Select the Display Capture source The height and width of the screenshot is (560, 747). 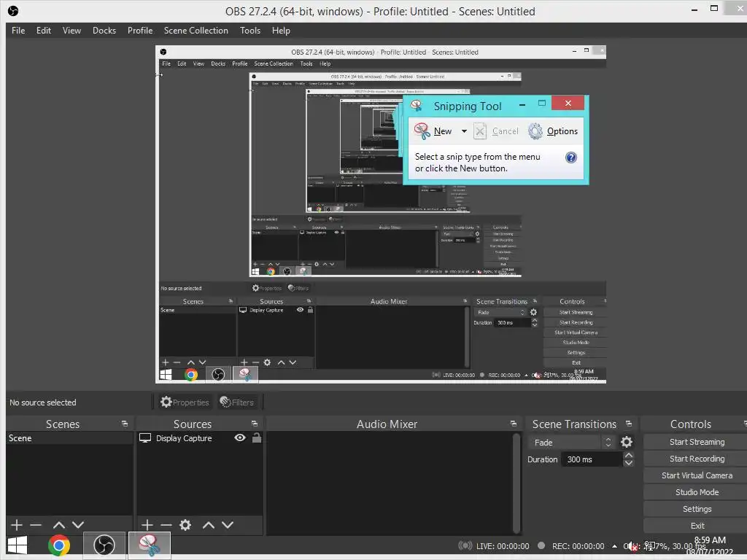click(184, 438)
